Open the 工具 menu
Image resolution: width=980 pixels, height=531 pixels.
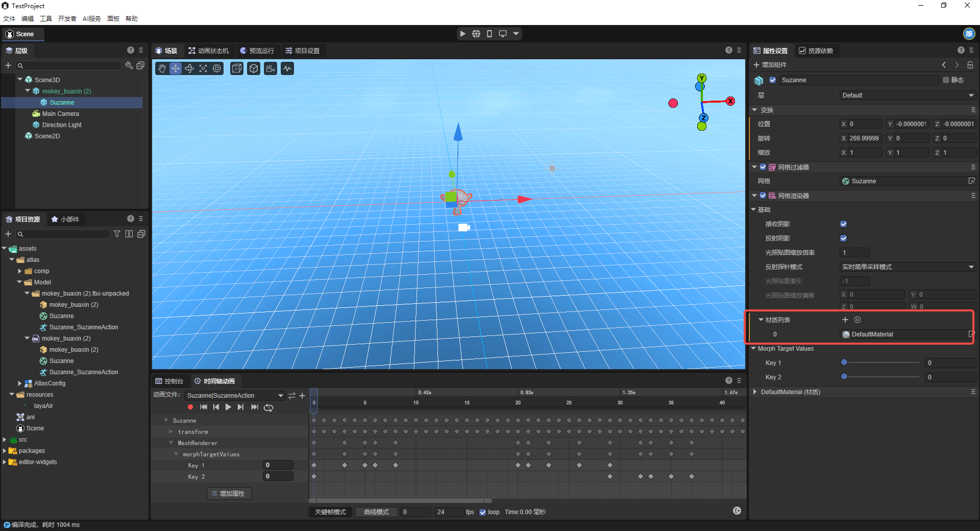point(46,19)
